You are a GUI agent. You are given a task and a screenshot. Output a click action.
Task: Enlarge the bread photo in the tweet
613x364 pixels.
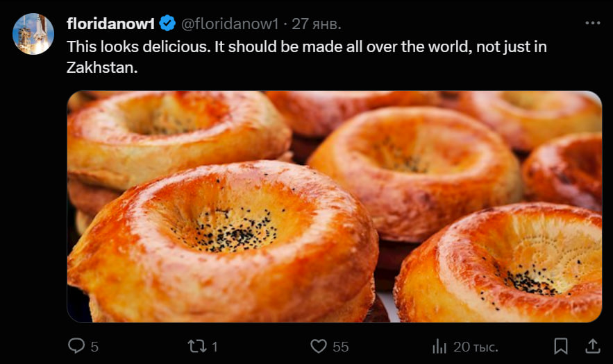334,207
